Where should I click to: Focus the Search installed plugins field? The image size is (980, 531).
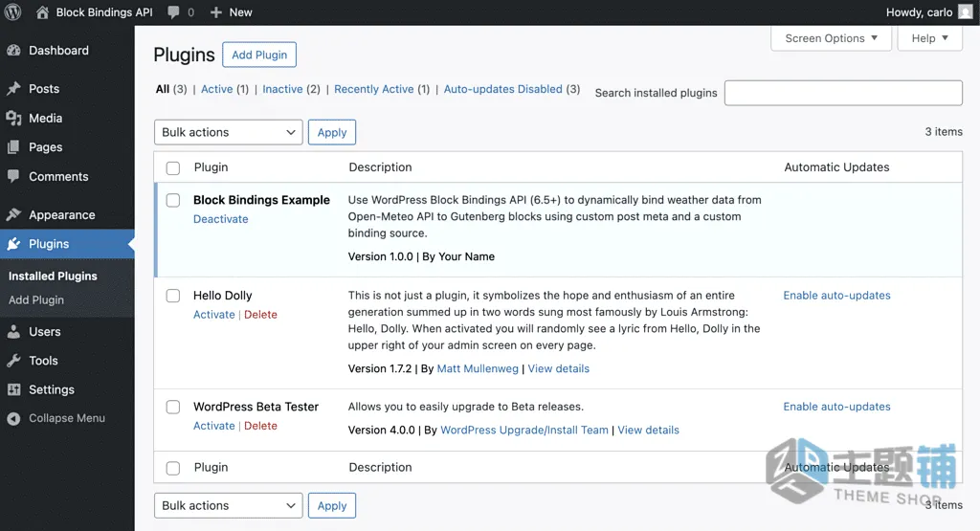(843, 93)
